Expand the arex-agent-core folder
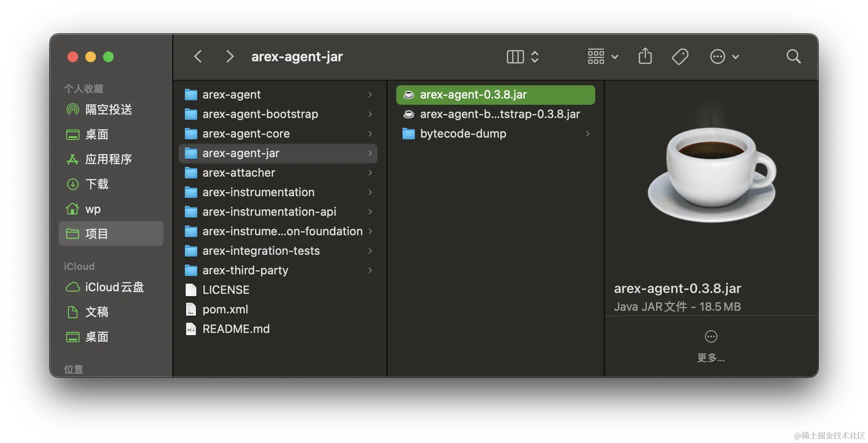Image resolution: width=868 pixels, height=443 pixels. tap(246, 134)
